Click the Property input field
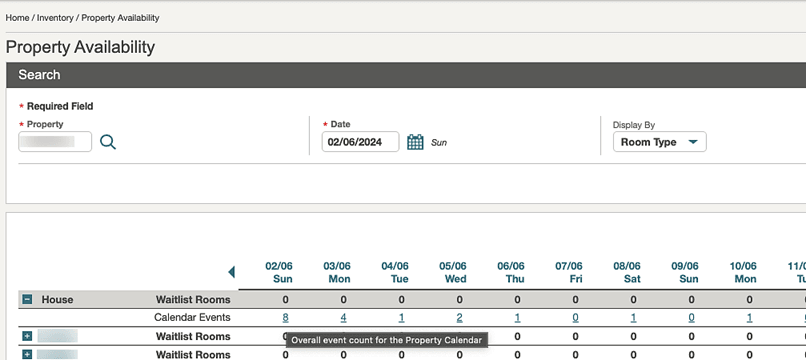 coord(55,142)
